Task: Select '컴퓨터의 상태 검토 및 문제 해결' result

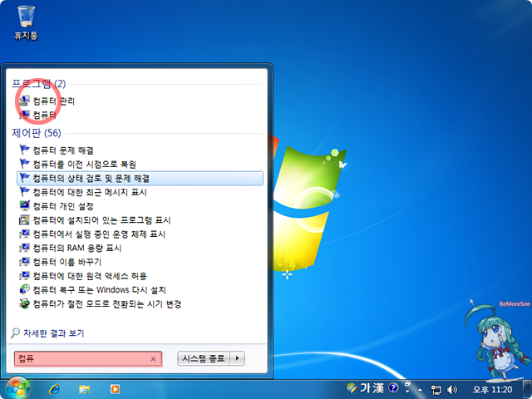Action: click(91, 178)
